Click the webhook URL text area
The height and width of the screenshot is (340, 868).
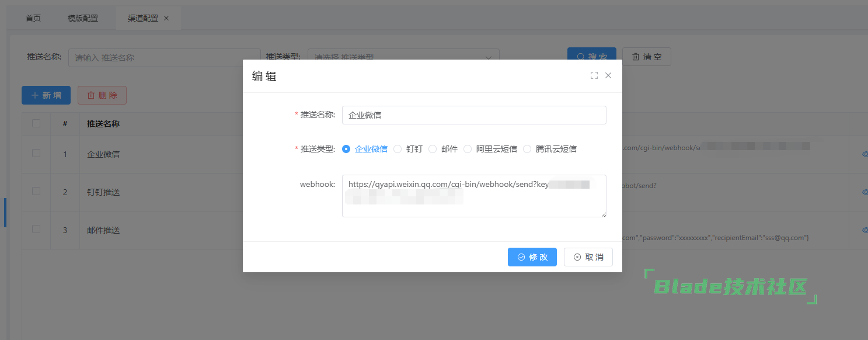[x=473, y=204]
